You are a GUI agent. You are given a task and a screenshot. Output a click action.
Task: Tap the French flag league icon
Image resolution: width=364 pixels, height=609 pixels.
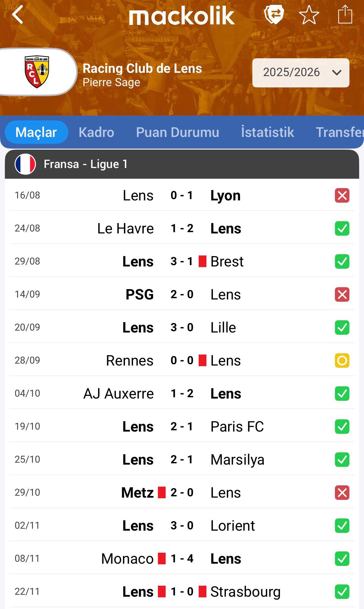(25, 164)
